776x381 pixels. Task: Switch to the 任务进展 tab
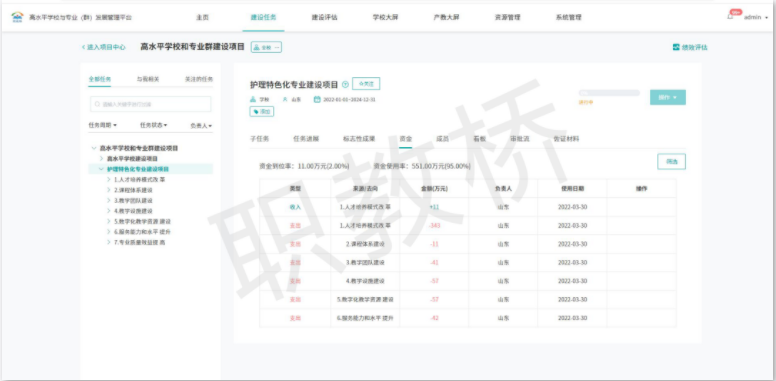point(306,139)
